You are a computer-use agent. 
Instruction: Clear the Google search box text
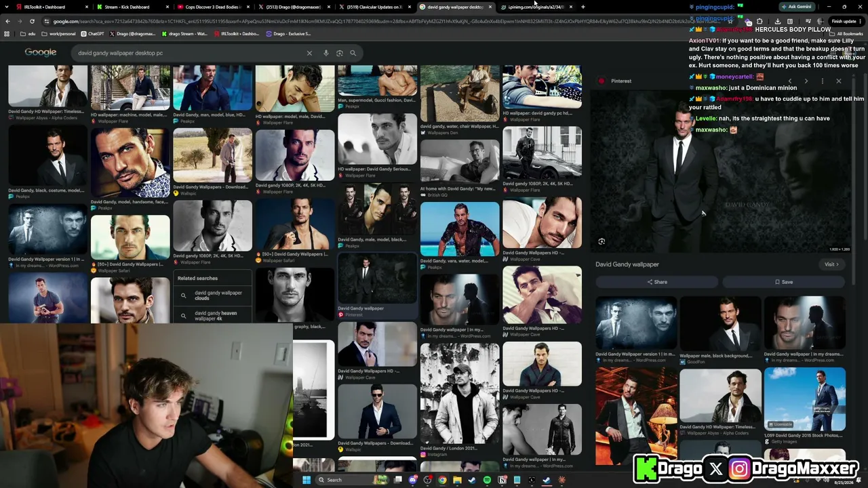309,53
